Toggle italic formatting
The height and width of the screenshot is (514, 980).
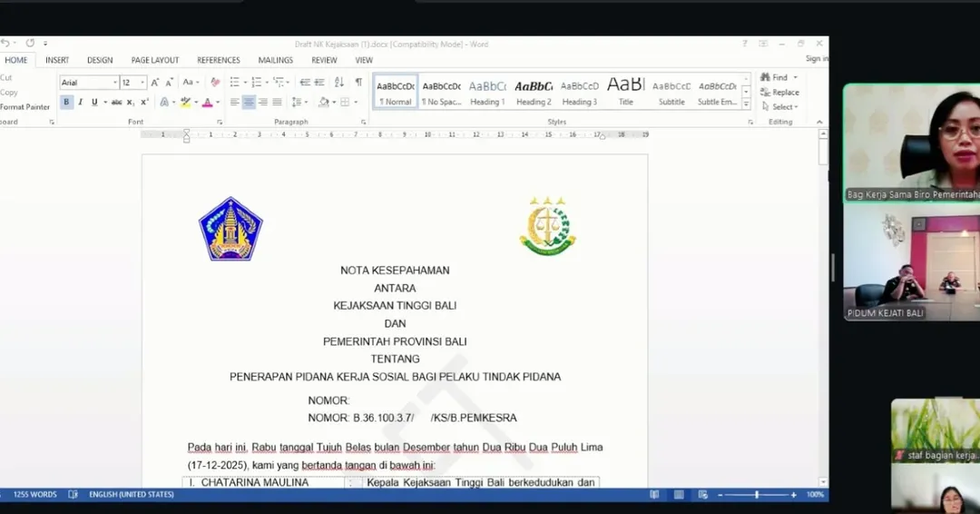[80, 102]
